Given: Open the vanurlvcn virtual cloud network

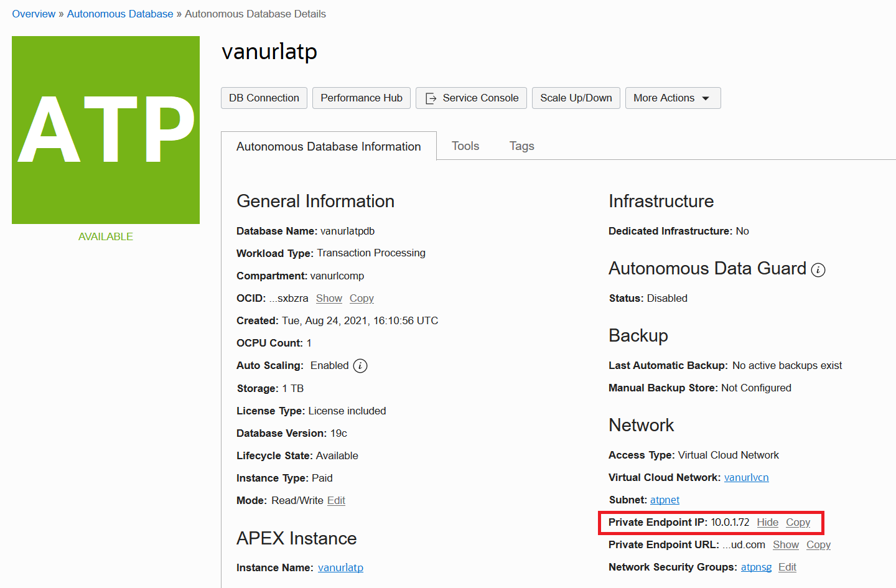Looking at the screenshot, I should [746, 477].
